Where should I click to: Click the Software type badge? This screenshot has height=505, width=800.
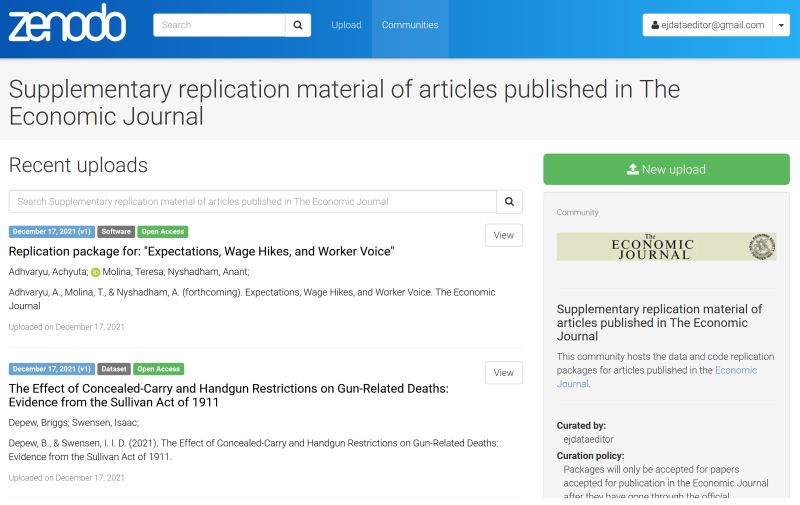(116, 232)
